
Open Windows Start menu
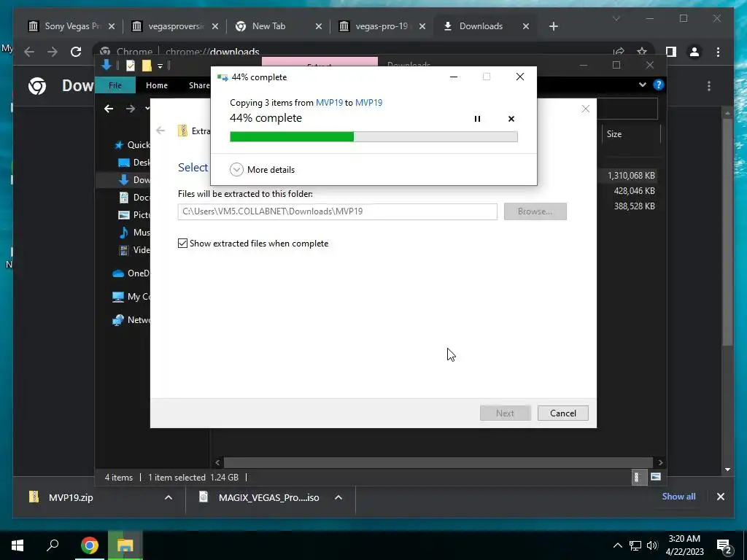(18, 545)
